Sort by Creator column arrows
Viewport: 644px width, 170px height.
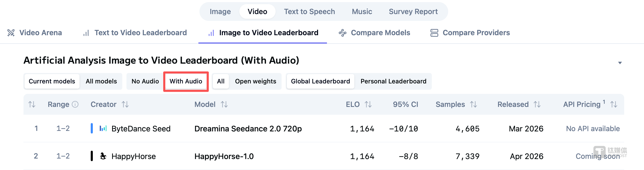pyautogui.click(x=125, y=105)
